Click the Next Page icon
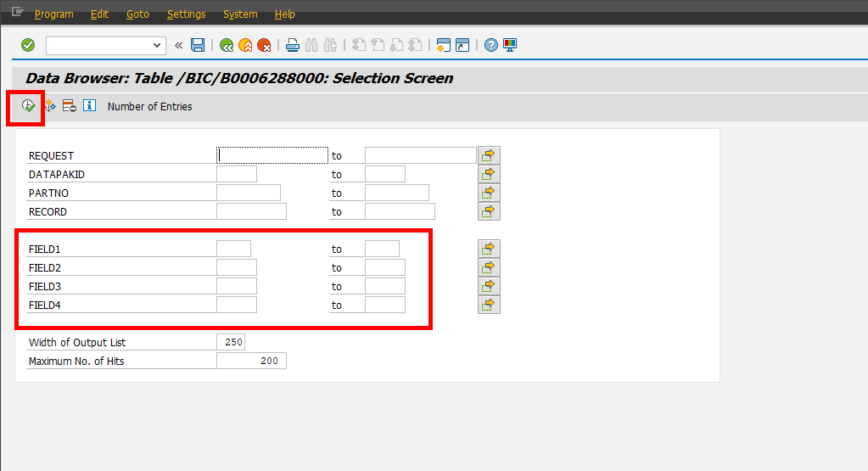 coord(396,45)
